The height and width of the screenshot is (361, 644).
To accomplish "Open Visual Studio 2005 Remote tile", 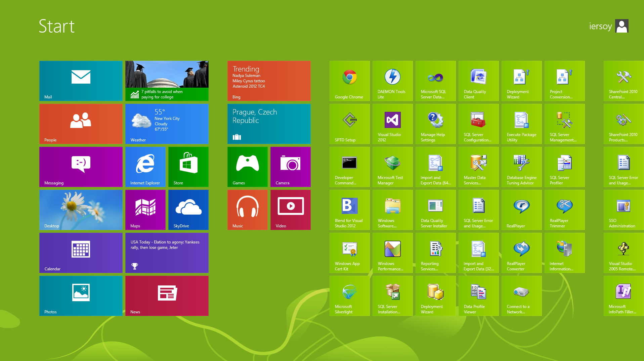I will coord(624,253).
